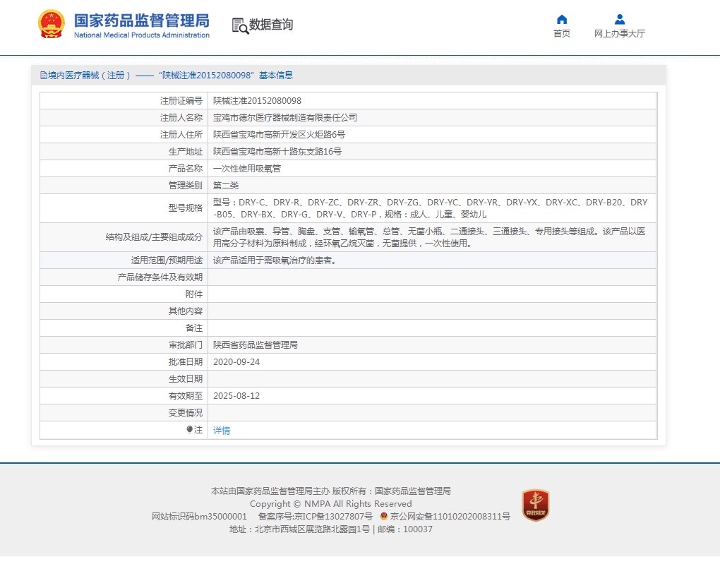Select expiry date 2025-08-12
The width and height of the screenshot is (720, 588).
(236, 396)
